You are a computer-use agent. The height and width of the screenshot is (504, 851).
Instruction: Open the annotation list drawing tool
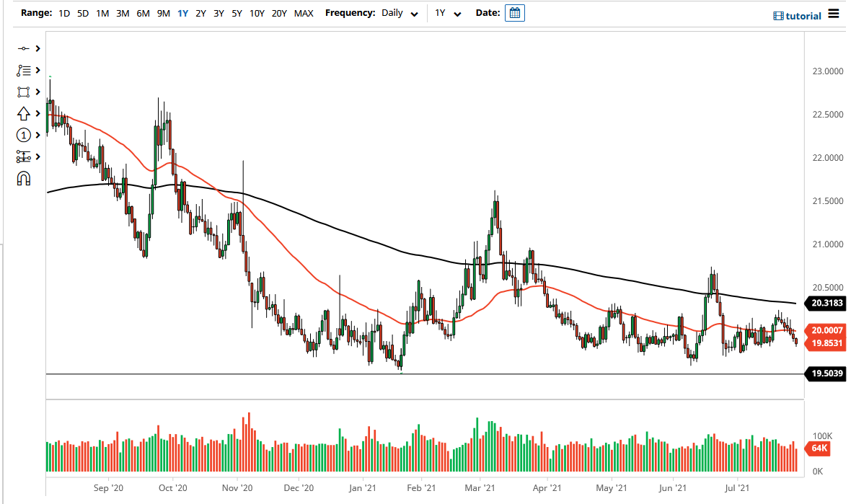click(24, 70)
